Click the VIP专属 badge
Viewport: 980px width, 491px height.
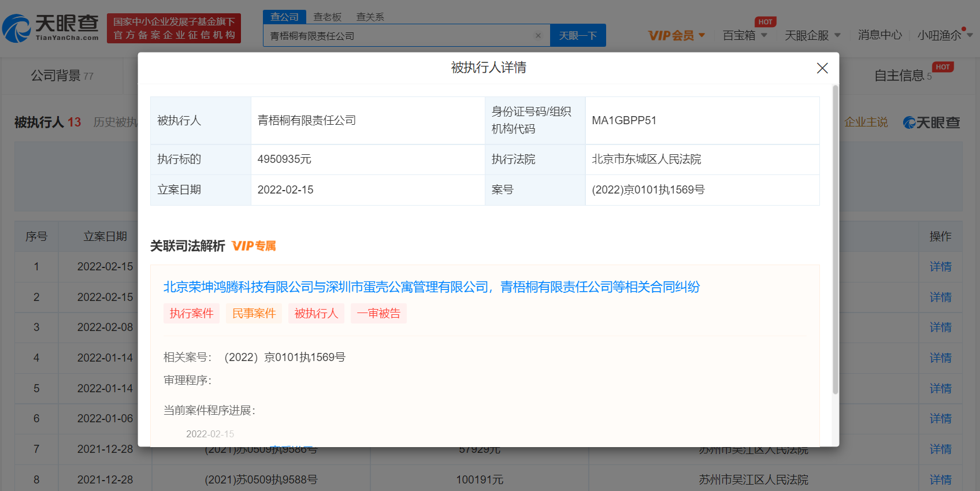[x=254, y=246]
